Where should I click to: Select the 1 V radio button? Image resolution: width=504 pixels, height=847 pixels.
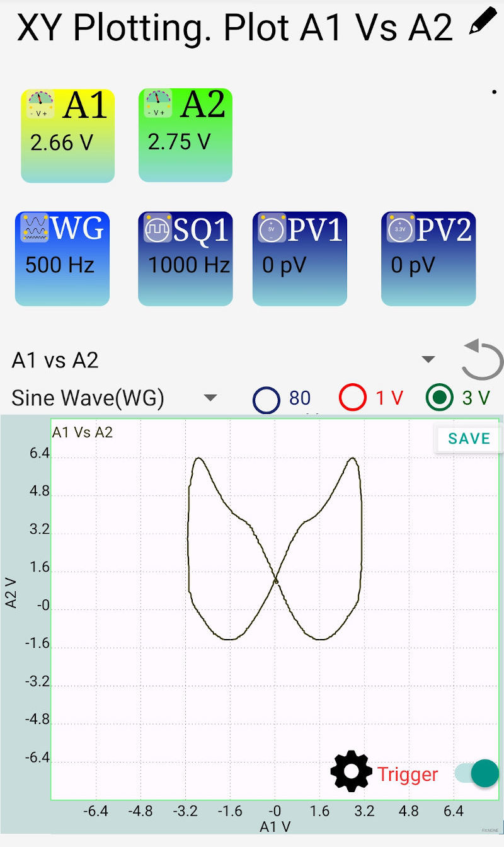(x=353, y=398)
